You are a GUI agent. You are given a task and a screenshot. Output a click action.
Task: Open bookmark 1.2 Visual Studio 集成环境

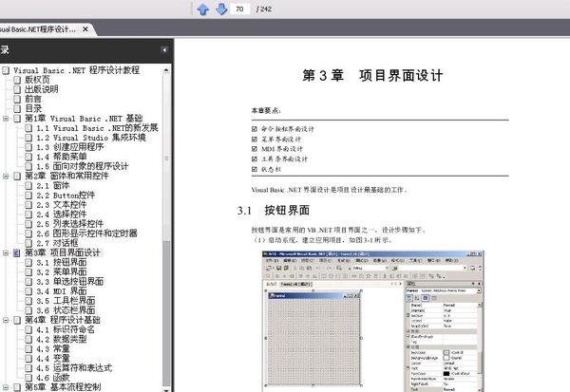(x=91, y=138)
